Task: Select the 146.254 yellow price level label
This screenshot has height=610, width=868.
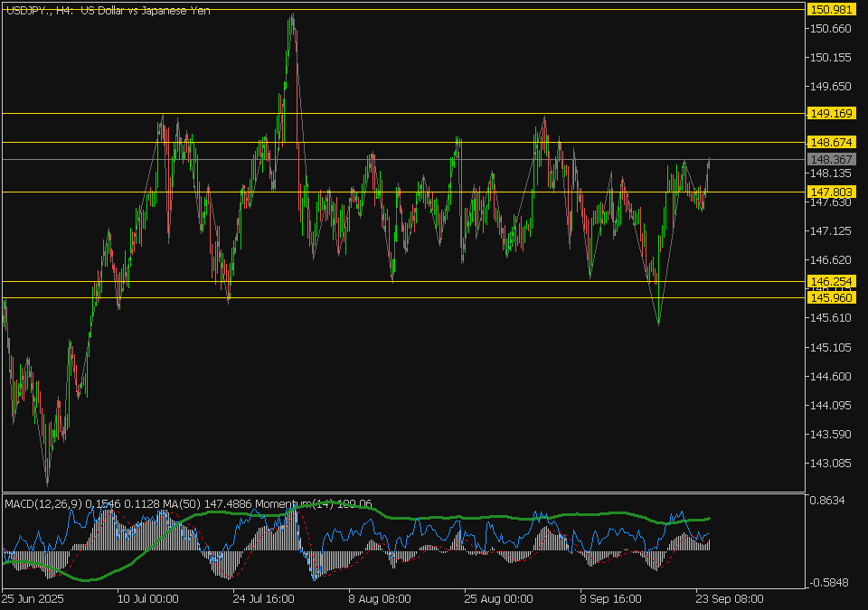Action: (831, 281)
